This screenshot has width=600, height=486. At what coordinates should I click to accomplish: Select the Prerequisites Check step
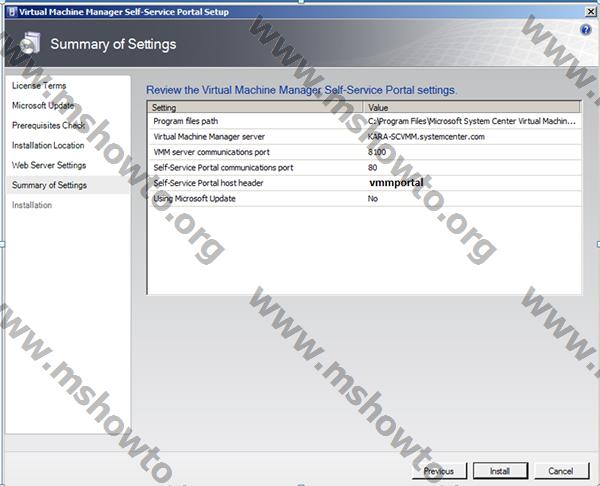49,126
